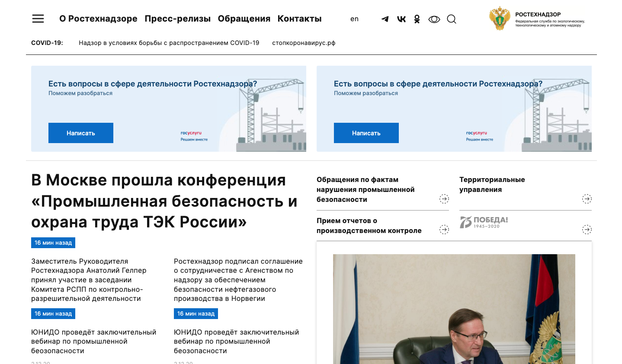
Task: Open the Пресс-релизы menu item
Action: pyautogui.click(x=178, y=19)
